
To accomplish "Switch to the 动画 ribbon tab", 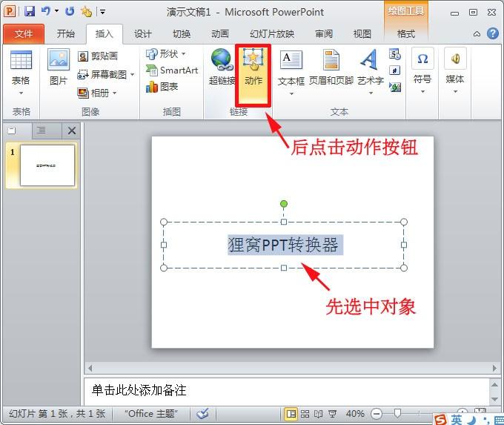I will tap(220, 33).
